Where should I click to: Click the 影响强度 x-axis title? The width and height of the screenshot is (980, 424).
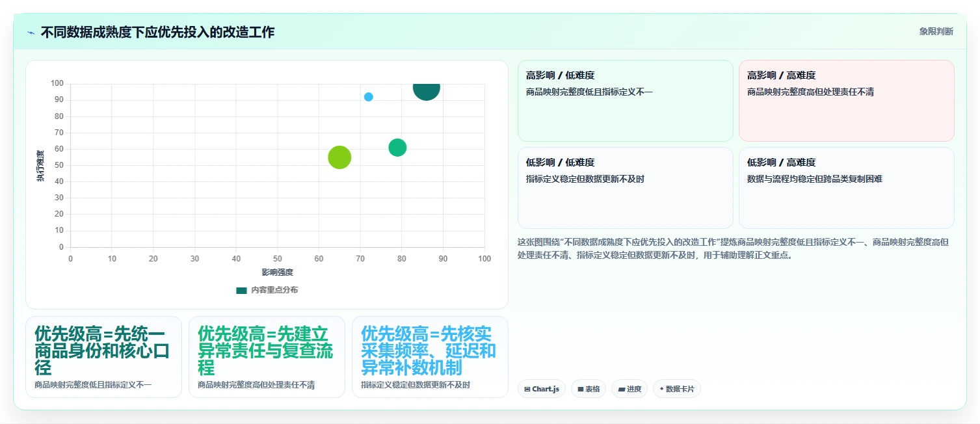point(278,272)
